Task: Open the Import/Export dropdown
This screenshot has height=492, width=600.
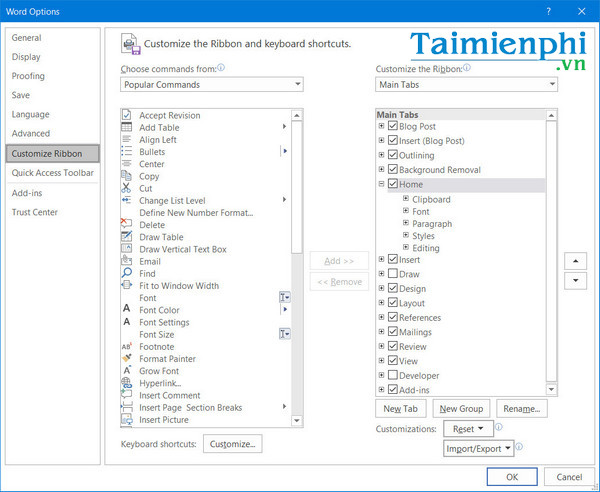Action: point(478,448)
